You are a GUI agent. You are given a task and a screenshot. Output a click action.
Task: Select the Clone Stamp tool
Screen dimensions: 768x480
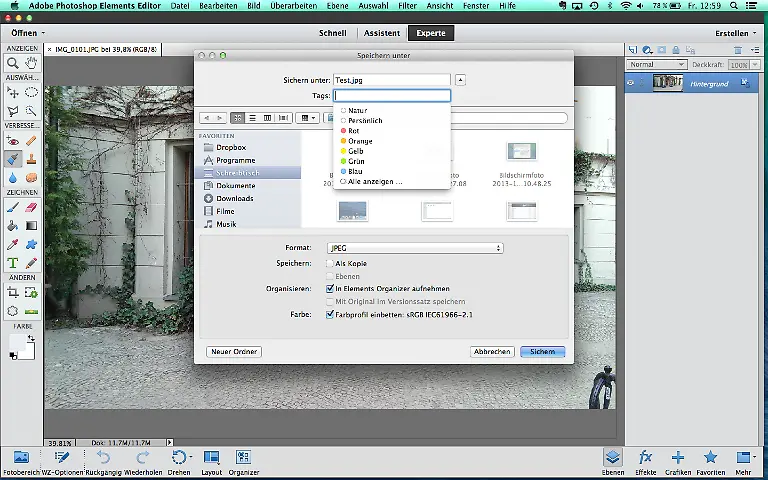[x=31, y=159]
